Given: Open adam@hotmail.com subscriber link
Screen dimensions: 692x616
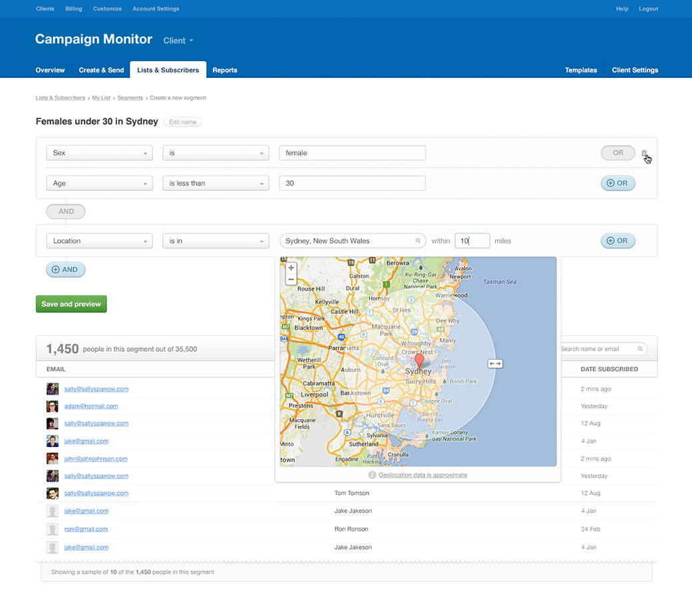Looking at the screenshot, I should [91, 406].
